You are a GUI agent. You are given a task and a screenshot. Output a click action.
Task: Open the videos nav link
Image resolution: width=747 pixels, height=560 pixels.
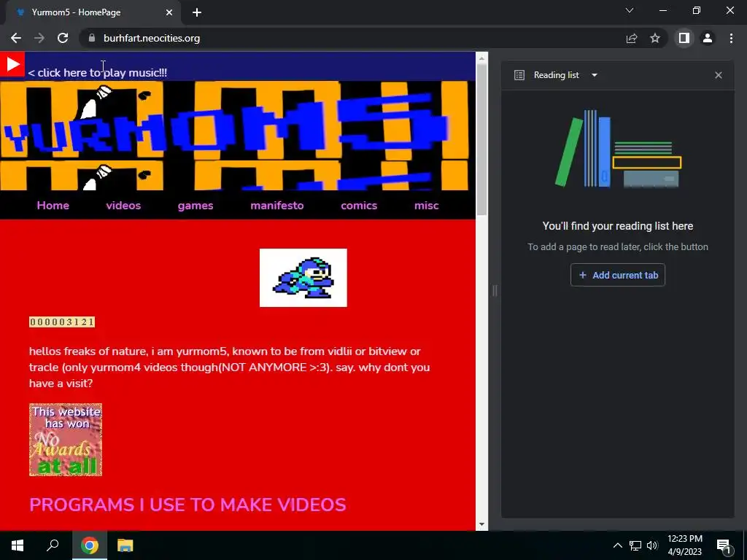coord(123,205)
